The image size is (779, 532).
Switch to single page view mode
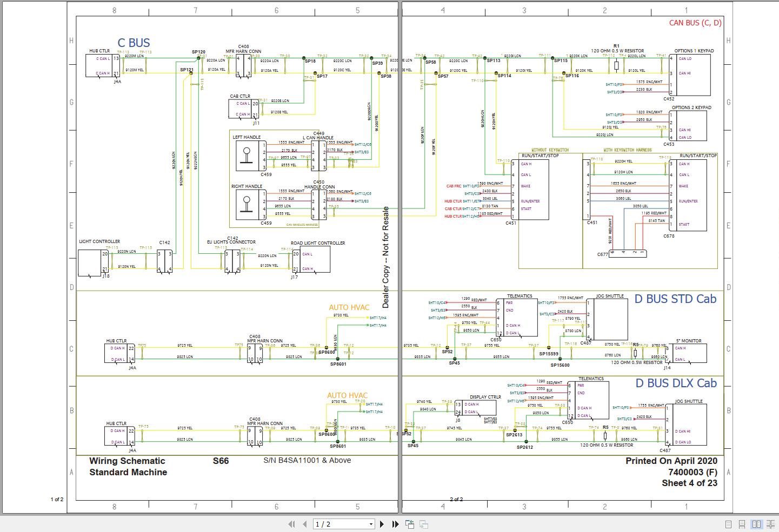pos(728,524)
